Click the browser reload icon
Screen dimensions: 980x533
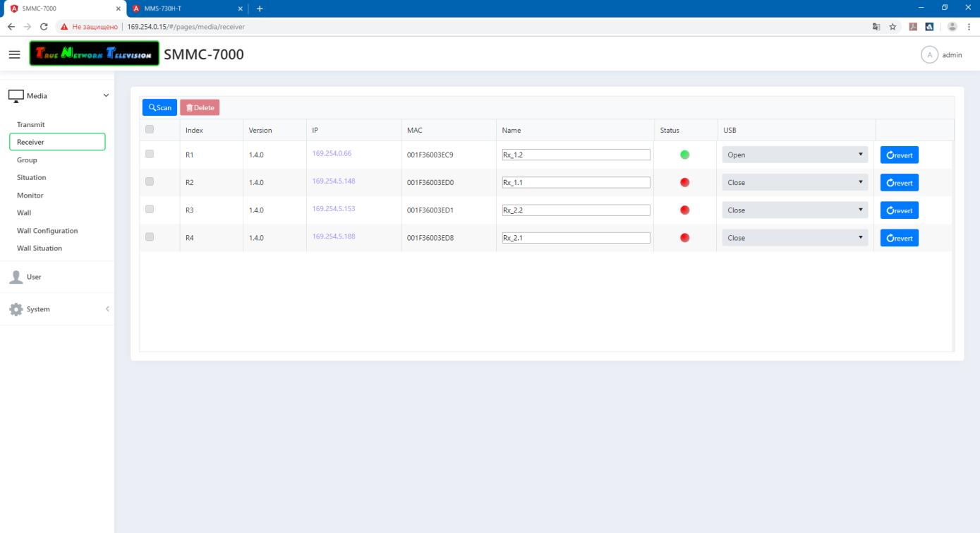(x=44, y=27)
